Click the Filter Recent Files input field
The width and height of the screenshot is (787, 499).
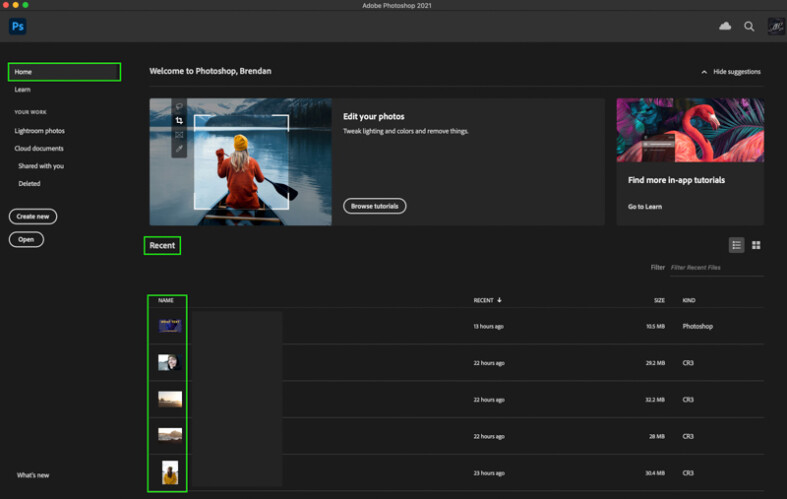point(715,268)
